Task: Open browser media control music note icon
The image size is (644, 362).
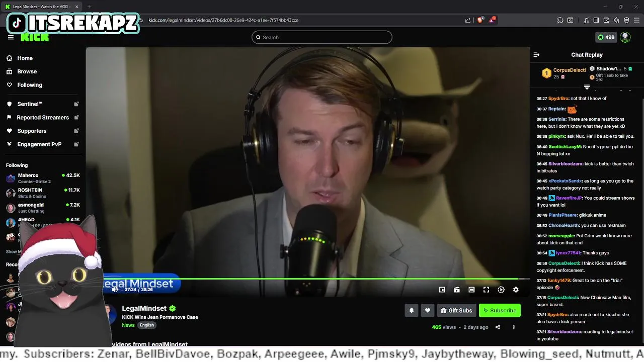Action: click(x=587, y=20)
